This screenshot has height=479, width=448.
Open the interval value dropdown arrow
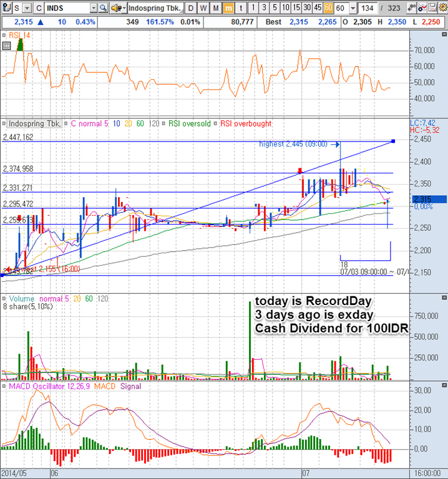tap(353, 8)
